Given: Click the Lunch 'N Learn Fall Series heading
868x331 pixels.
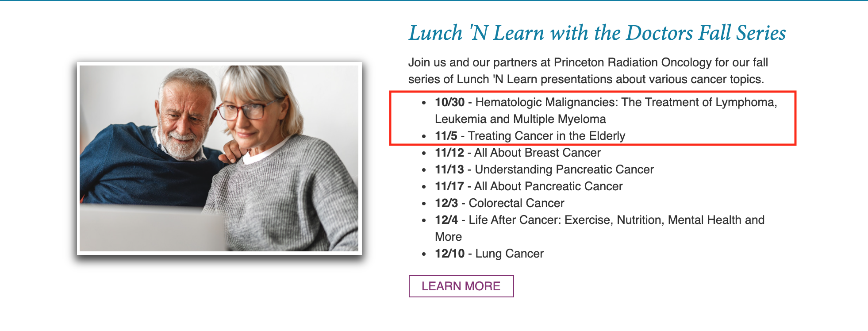Looking at the screenshot, I should (597, 33).
